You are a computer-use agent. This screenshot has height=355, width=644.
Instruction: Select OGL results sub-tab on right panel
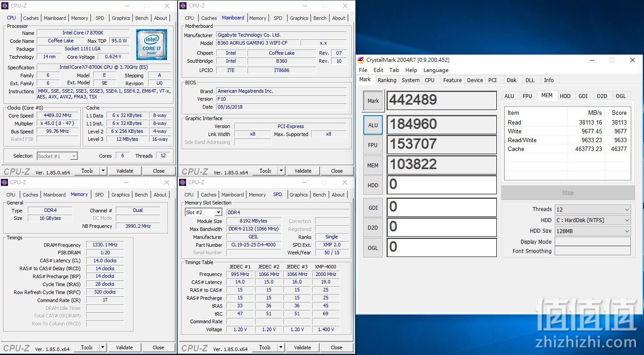(621, 96)
